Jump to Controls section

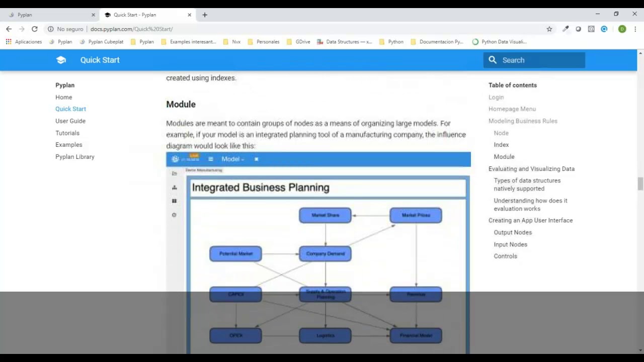[x=505, y=256]
